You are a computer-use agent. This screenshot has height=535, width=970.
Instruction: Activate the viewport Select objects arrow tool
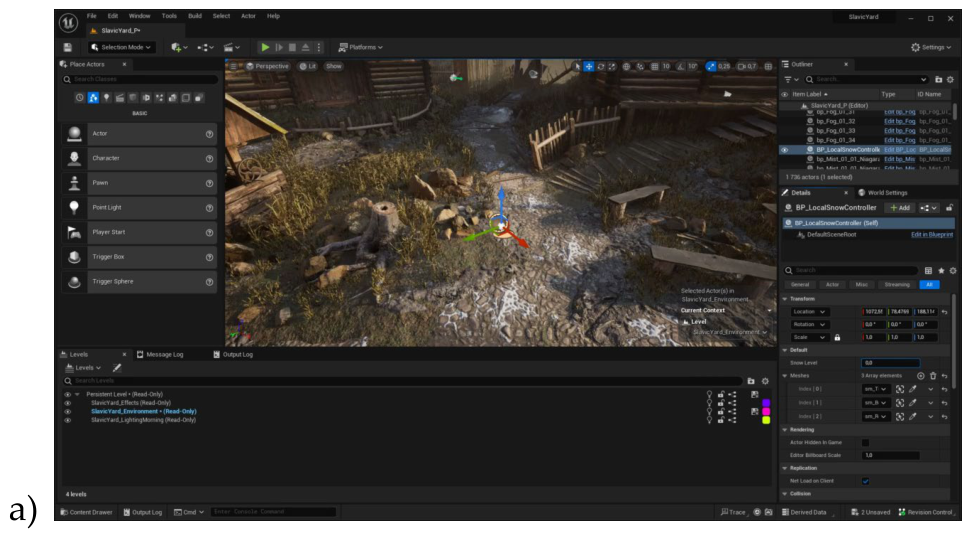click(x=577, y=66)
